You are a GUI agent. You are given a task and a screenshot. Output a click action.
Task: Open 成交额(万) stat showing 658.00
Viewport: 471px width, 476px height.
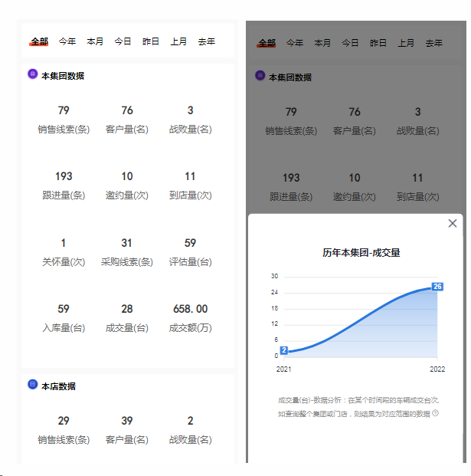click(x=190, y=318)
